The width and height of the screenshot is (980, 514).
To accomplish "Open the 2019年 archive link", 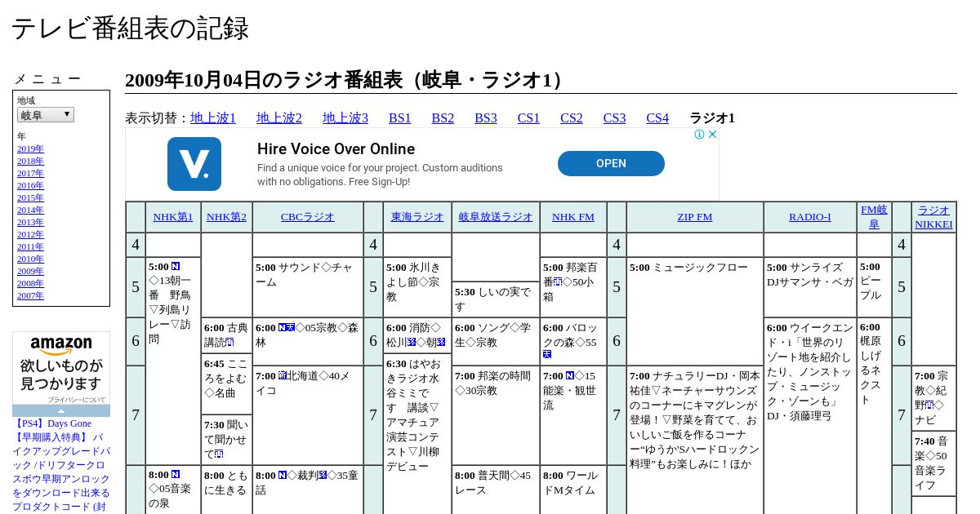I will point(30,148).
